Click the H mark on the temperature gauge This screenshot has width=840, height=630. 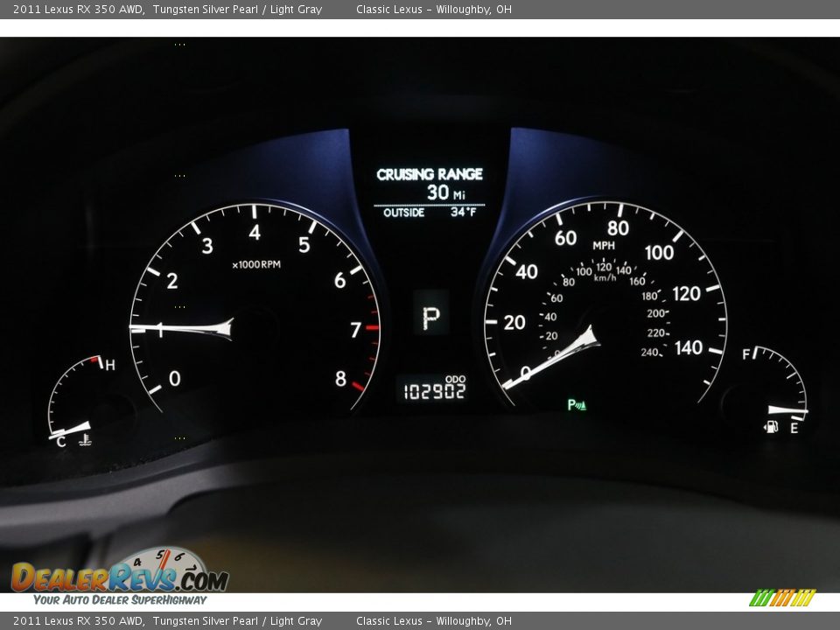coord(110,366)
